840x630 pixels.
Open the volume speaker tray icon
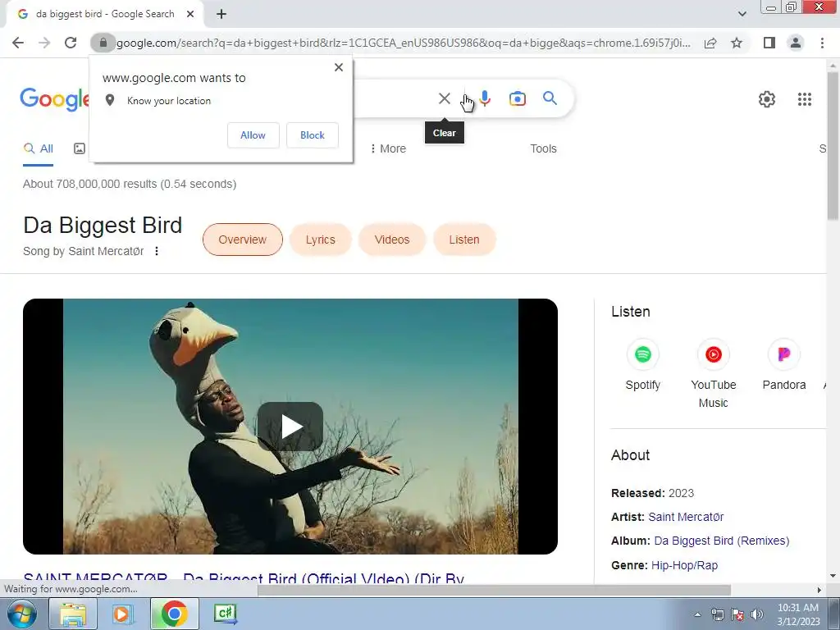pos(756,614)
